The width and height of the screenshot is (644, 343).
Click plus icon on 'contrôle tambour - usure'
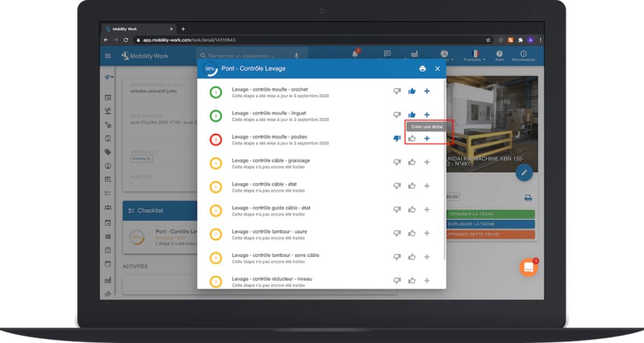[x=427, y=233]
